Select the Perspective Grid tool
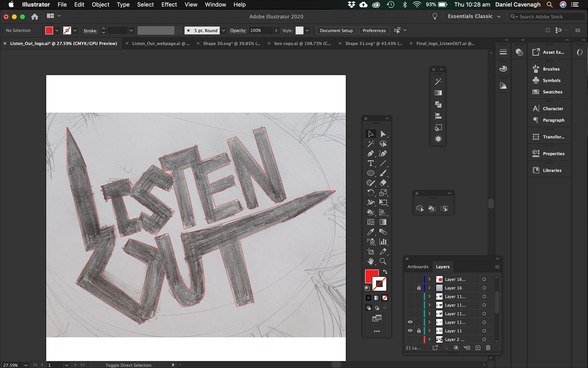The width and height of the screenshot is (588, 368). coord(383,213)
